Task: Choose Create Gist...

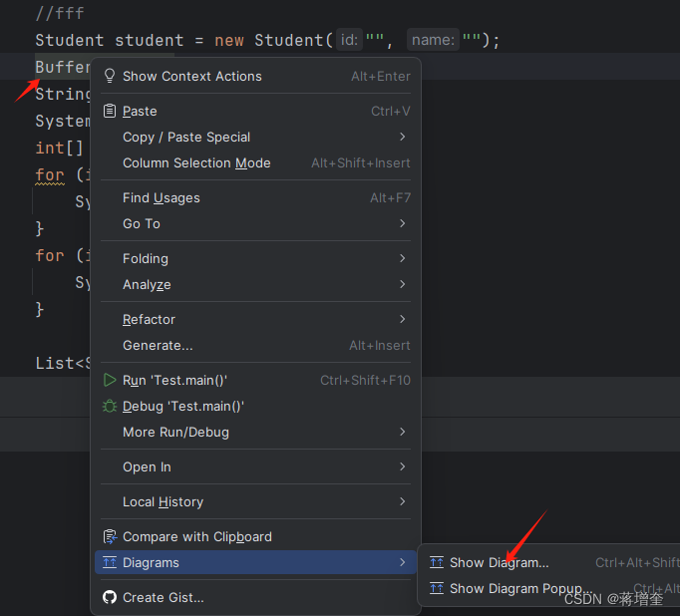Action: pos(256,597)
